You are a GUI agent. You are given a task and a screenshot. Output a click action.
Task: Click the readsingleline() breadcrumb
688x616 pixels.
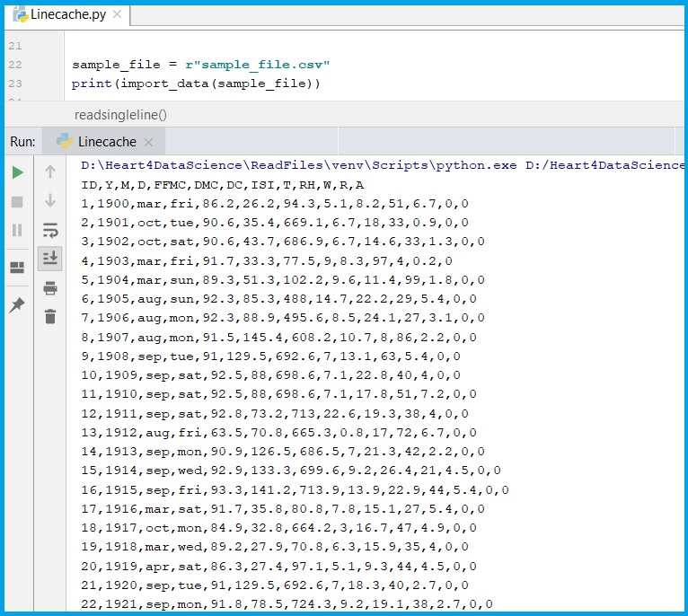[120, 115]
